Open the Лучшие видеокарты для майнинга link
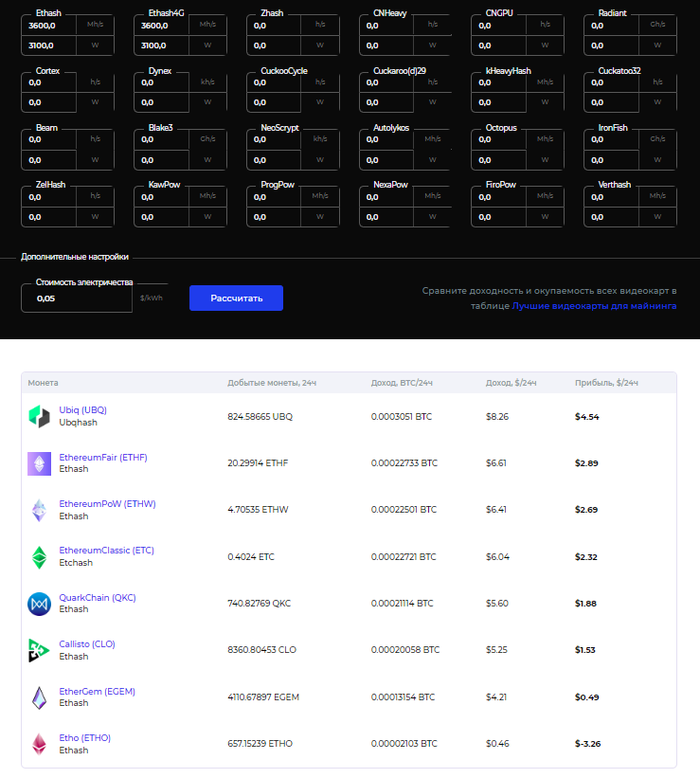Screen dimensions: 700x778 point(594,306)
